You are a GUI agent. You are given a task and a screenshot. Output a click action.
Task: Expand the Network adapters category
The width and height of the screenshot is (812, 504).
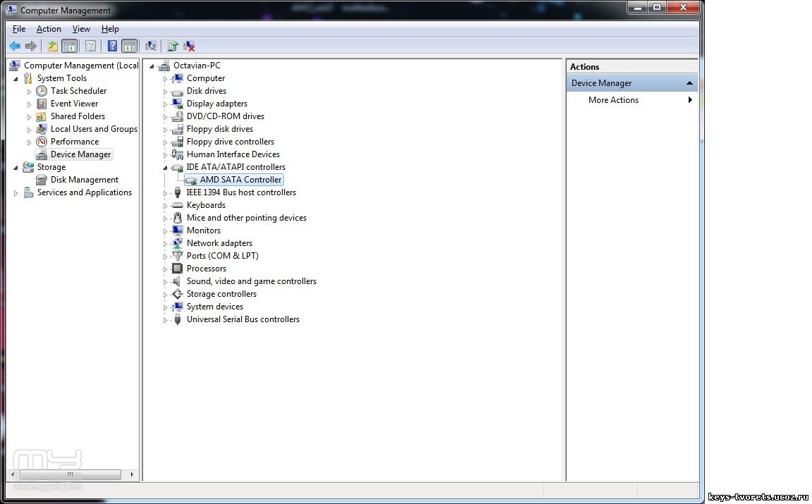165,243
